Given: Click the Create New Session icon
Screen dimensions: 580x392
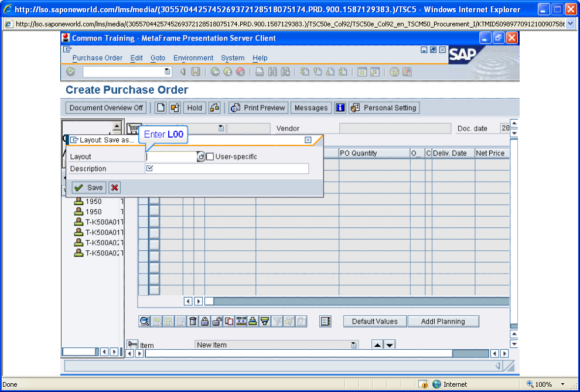Looking at the screenshot, I should [362, 71].
